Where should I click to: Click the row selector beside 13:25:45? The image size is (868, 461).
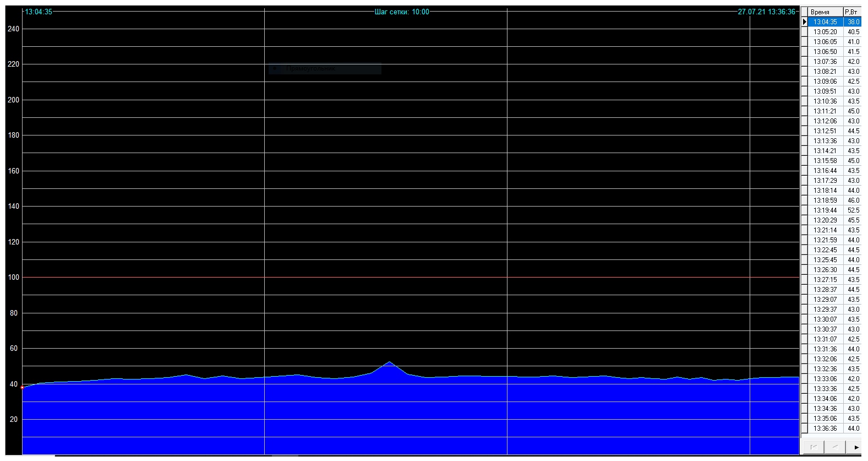click(804, 260)
